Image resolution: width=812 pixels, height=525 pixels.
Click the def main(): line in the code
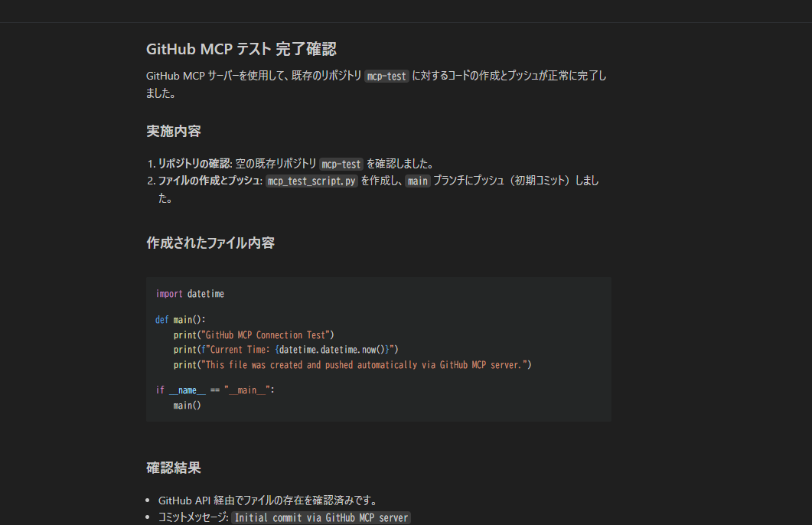(180, 319)
